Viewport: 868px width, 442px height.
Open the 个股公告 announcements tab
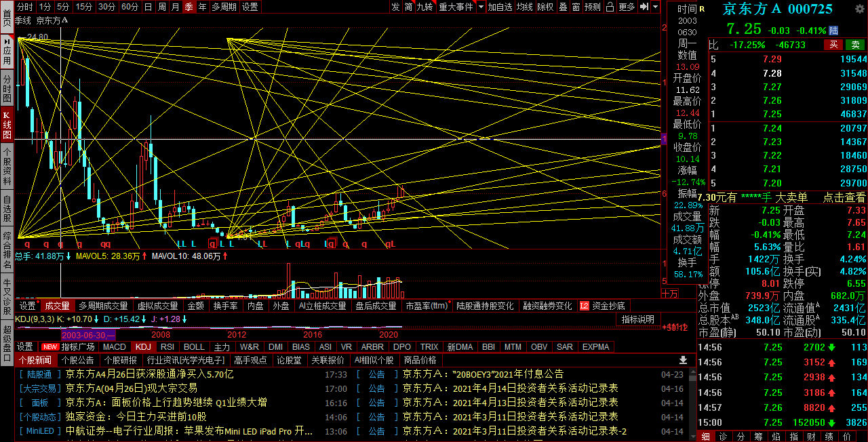pos(77,360)
